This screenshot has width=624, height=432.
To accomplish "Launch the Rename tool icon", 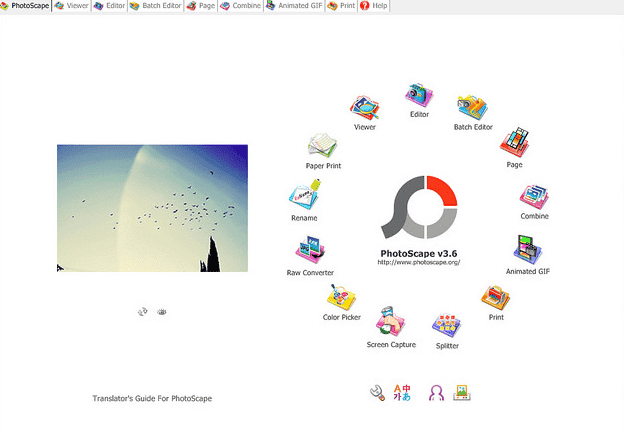I will coord(304,196).
